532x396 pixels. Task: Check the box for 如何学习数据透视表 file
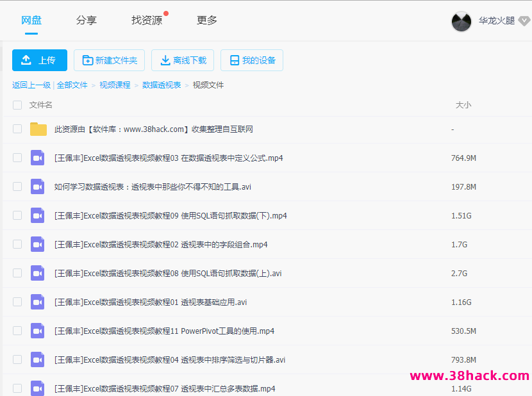click(17, 186)
